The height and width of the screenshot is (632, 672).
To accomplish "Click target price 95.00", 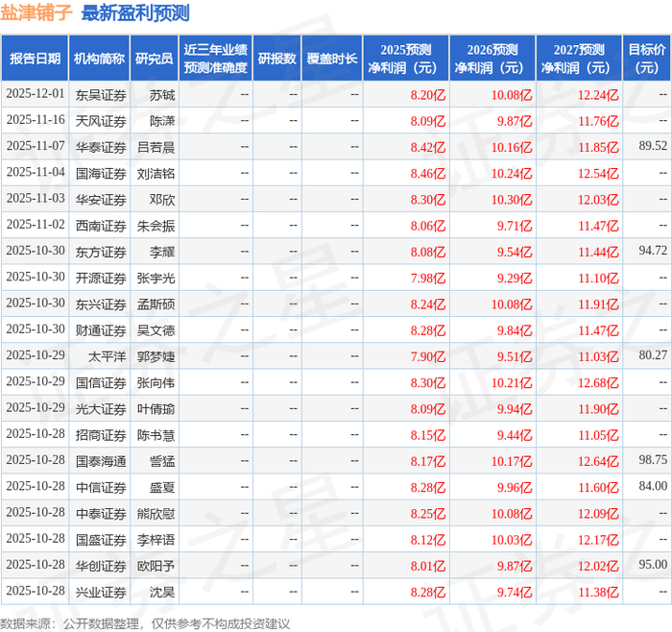I will tap(653, 564).
